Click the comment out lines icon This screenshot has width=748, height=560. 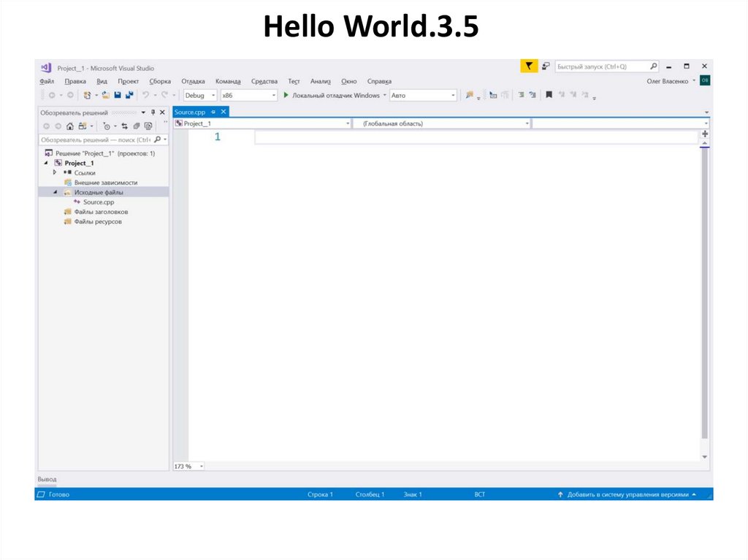tap(521, 95)
